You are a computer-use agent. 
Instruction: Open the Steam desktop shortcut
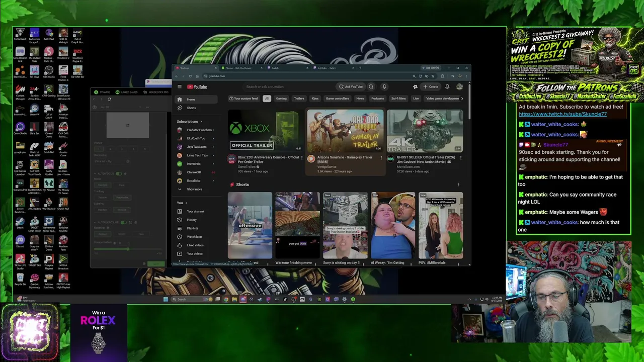tap(20, 222)
